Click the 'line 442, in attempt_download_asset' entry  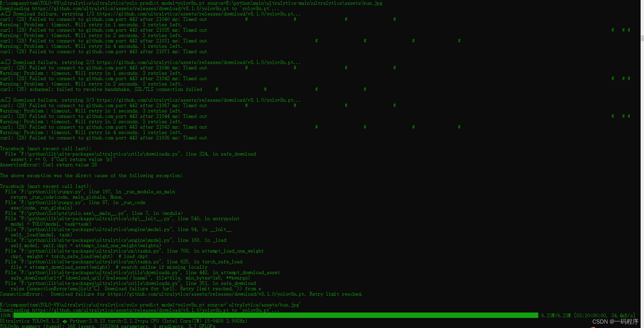pos(143,272)
